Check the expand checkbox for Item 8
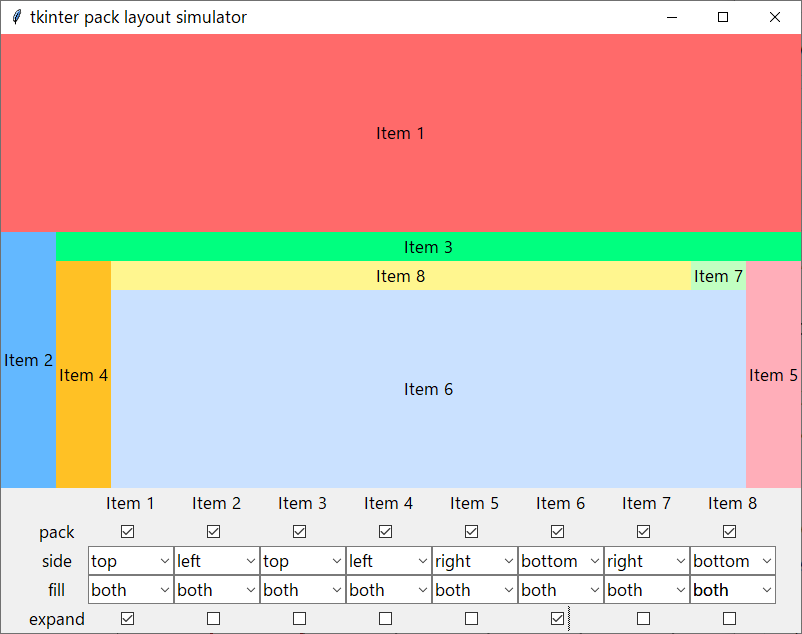802x634 pixels. click(729, 619)
